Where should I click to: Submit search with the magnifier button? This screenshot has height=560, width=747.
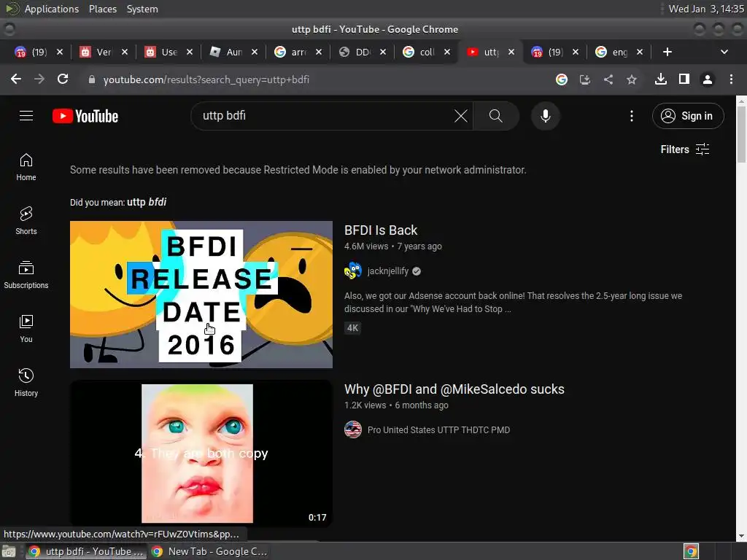coord(495,116)
